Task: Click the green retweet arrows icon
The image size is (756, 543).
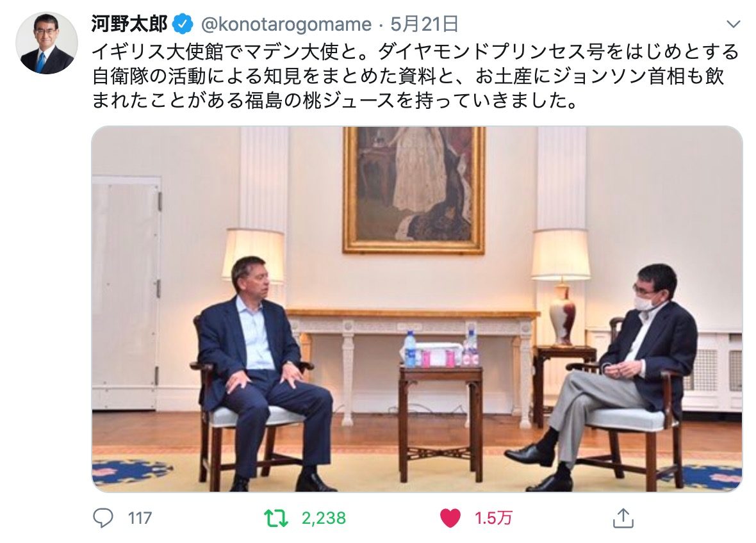Action: [275, 519]
